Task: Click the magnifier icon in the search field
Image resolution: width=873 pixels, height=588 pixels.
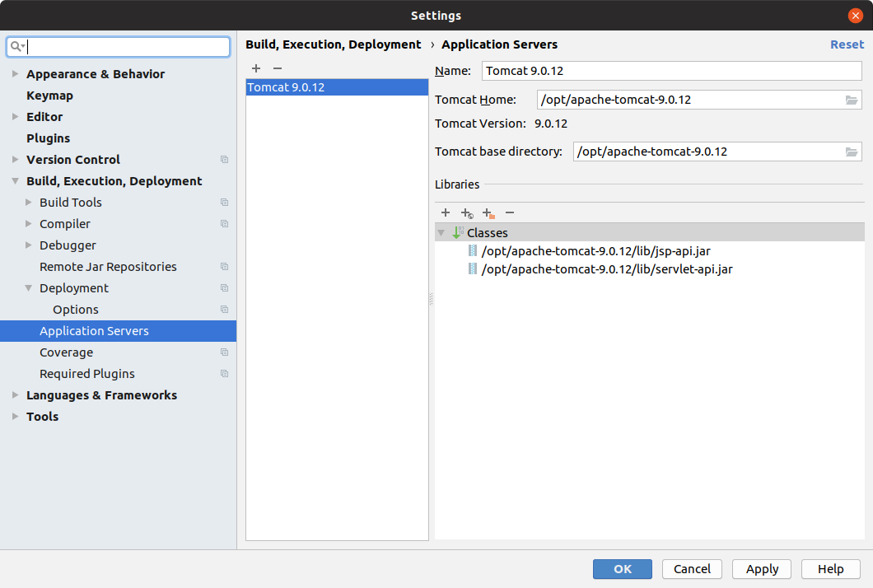Action: tap(17, 46)
